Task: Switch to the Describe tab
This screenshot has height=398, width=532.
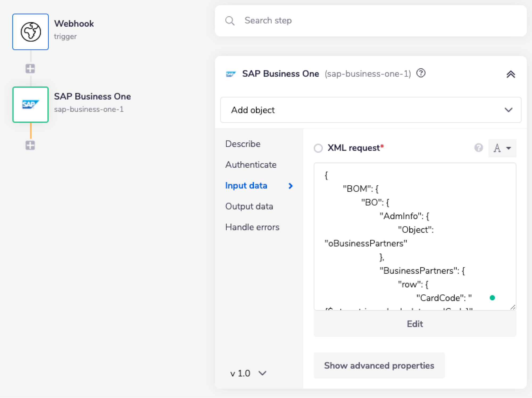Action: pyautogui.click(x=243, y=144)
